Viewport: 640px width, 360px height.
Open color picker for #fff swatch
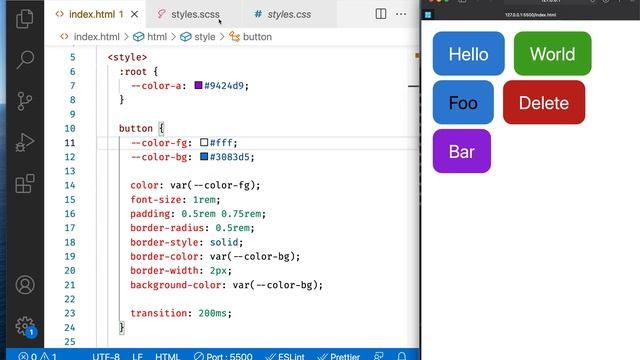(x=204, y=142)
